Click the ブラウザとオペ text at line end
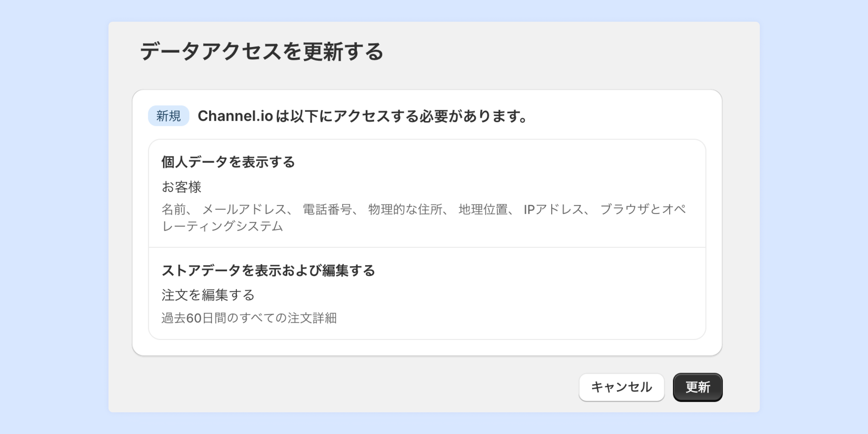Image resolution: width=868 pixels, height=434 pixels. click(643, 209)
